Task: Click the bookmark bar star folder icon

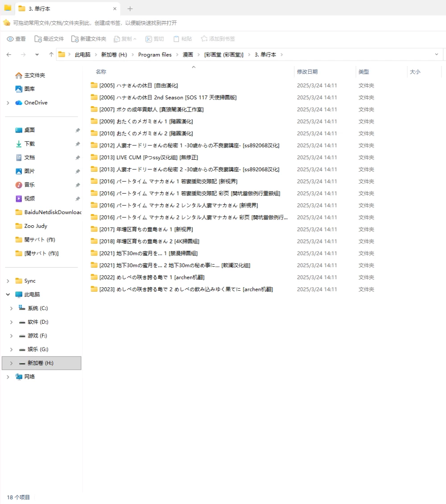Action: (x=7, y=23)
